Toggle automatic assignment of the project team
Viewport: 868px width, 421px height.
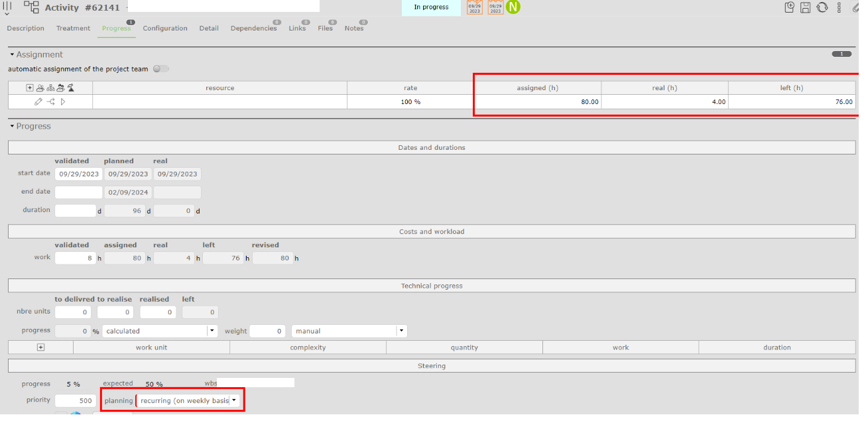coord(160,69)
